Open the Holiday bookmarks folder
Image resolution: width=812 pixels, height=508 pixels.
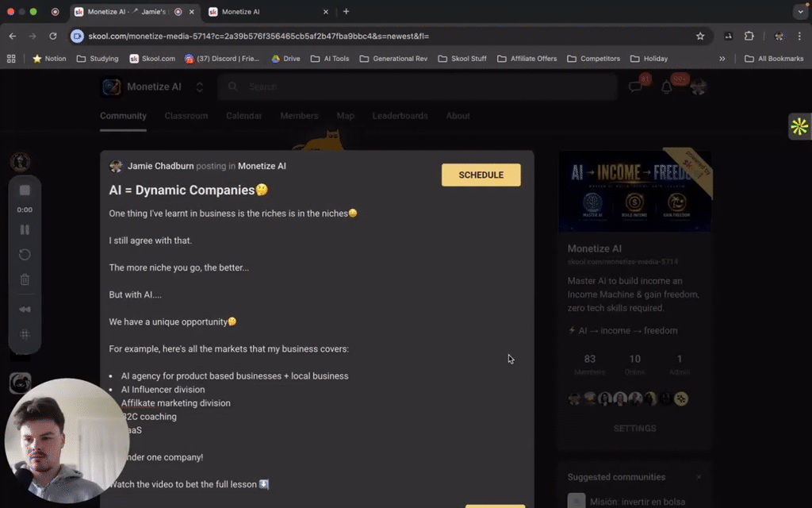[649, 59]
